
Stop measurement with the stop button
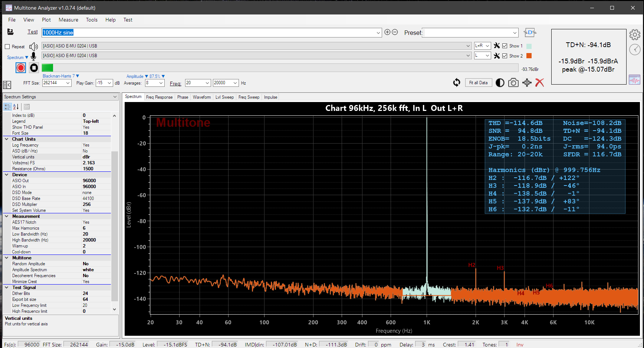(34, 68)
